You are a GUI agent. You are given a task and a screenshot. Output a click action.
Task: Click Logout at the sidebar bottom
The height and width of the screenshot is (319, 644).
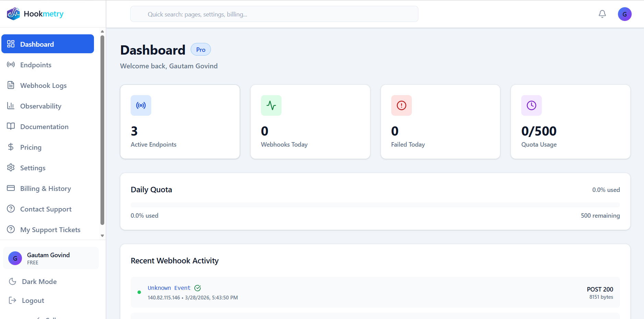click(32, 300)
